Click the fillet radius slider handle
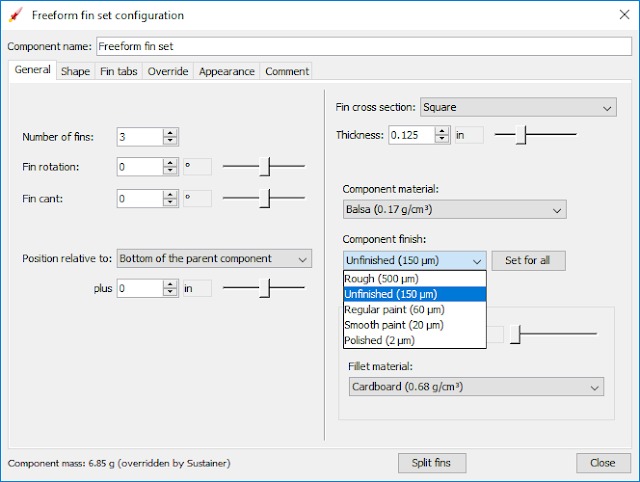640x482 pixels. tap(515, 334)
